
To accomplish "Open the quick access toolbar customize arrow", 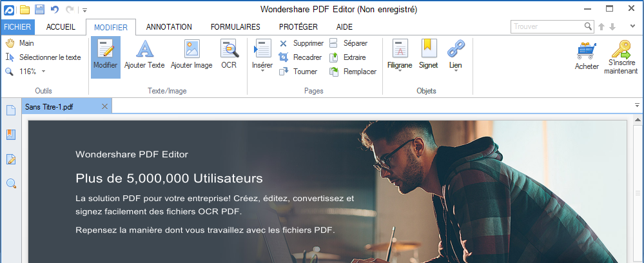I will point(84,10).
